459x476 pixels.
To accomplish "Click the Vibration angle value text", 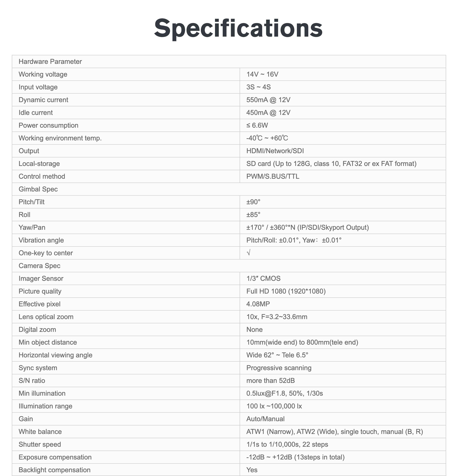I will 294,240.
